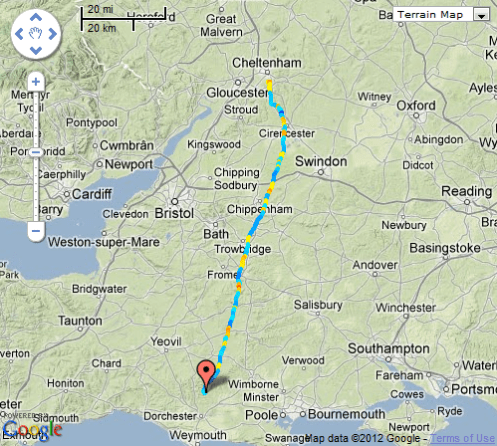Click the hand icon in pan control
Image resolution: width=497 pixels, height=446 pixels.
coord(36,34)
